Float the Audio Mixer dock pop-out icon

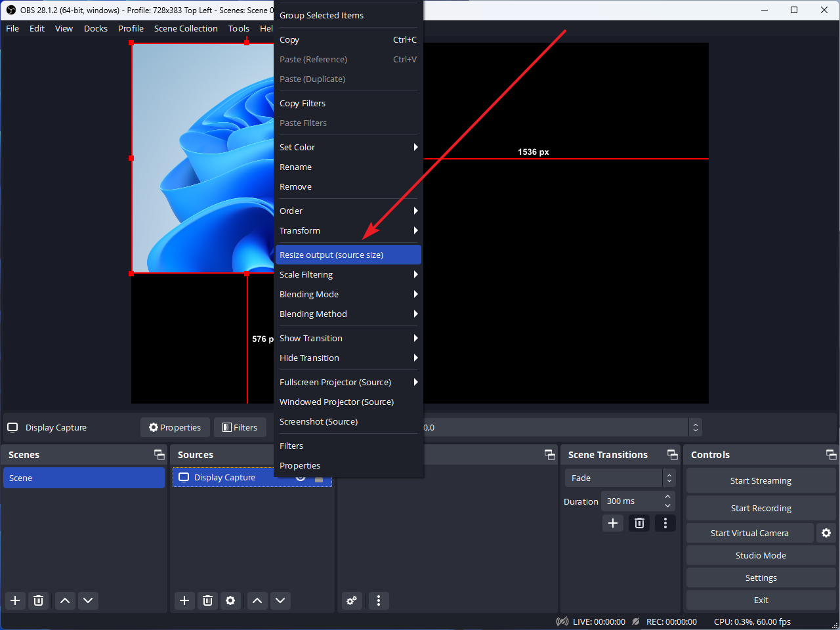(x=550, y=455)
